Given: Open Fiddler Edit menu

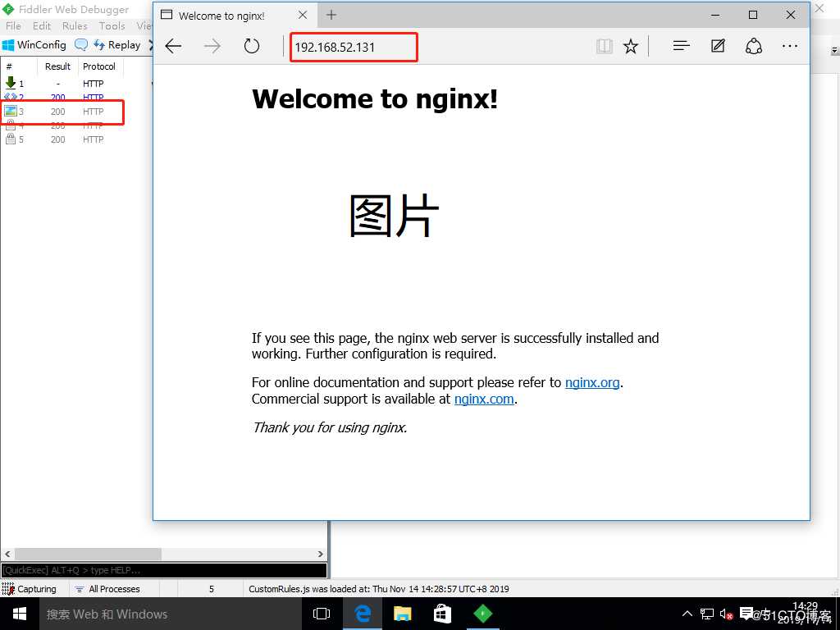Looking at the screenshot, I should (x=41, y=25).
